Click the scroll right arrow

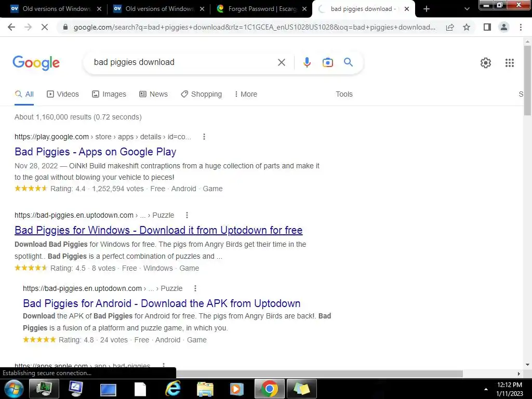[x=518, y=374]
